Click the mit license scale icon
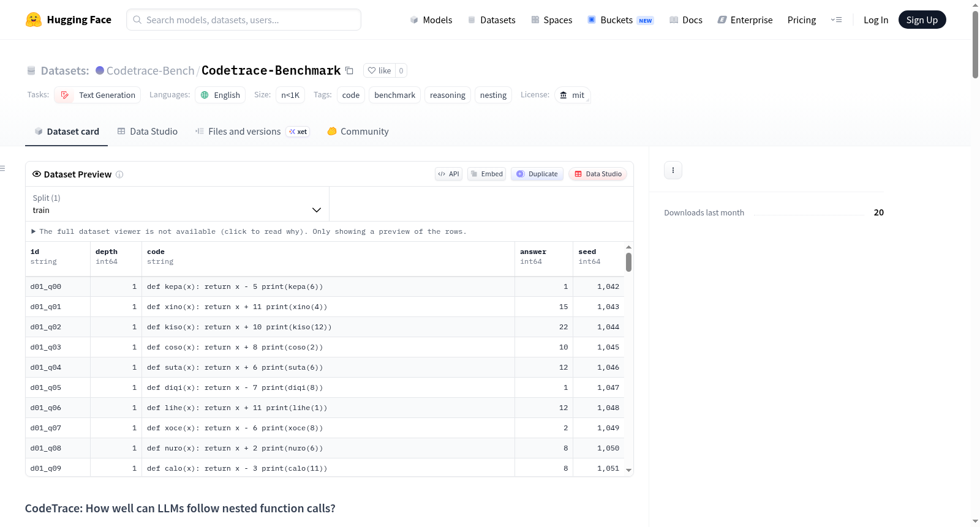Viewport: 980px width, 527px height. (x=563, y=95)
